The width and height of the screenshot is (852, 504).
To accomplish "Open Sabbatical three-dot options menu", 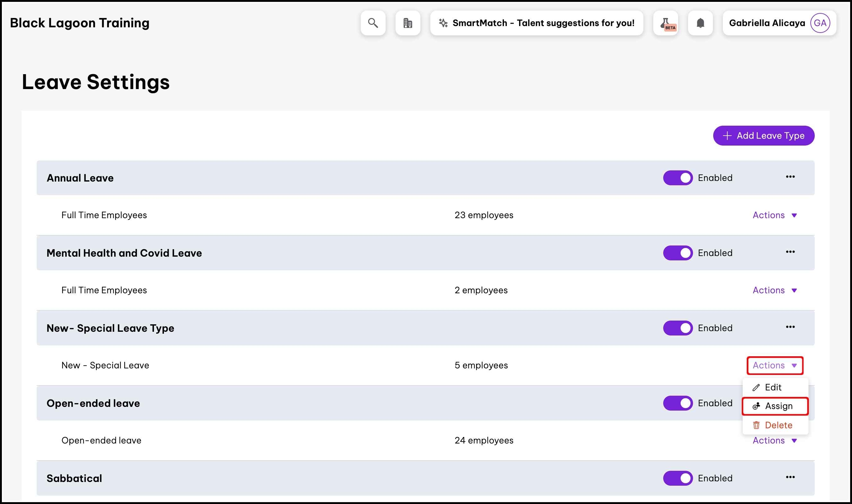I will 790,477.
